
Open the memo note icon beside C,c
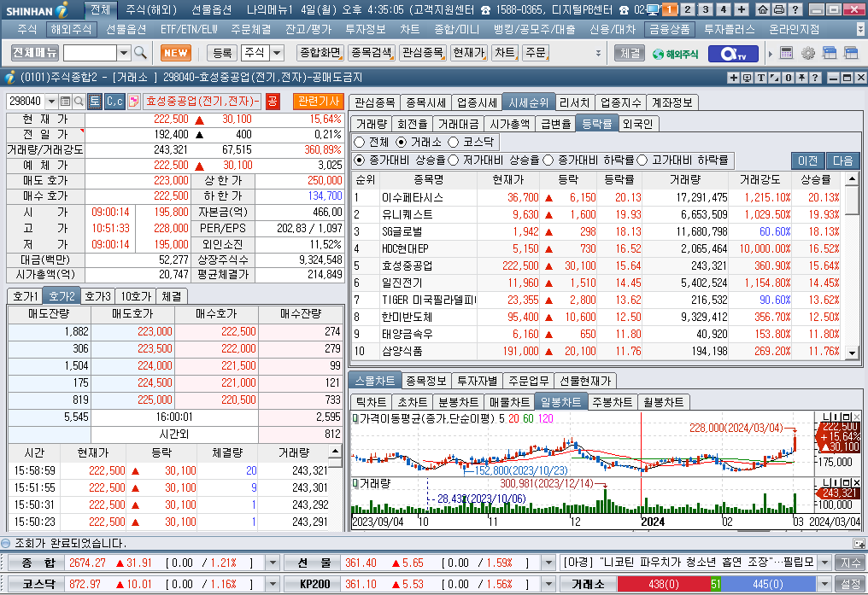(x=133, y=102)
